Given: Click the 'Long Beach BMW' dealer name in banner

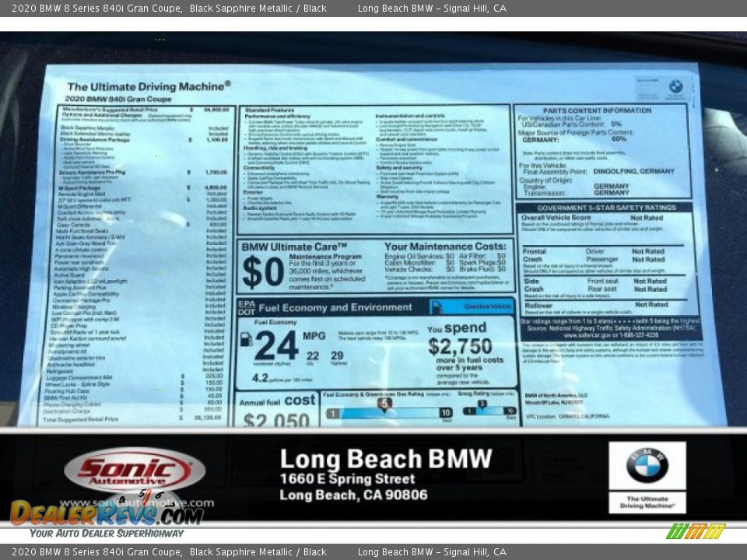Looking at the screenshot, I should 386,459.
